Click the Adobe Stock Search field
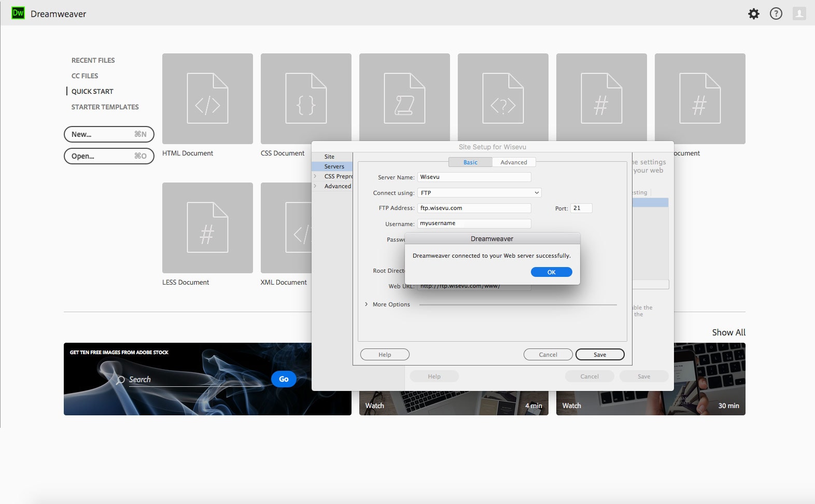The image size is (815, 504). tap(194, 380)
